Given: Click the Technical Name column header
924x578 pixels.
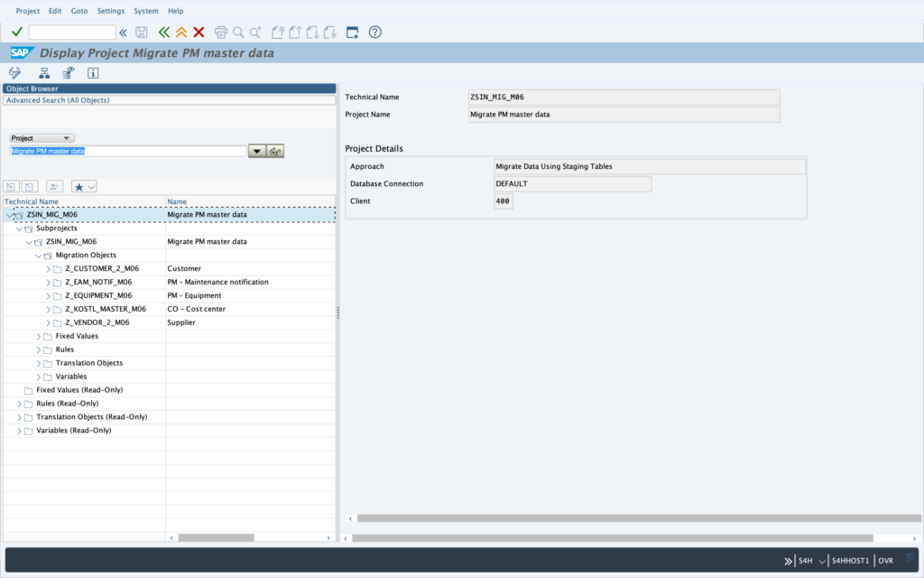Looking at the screenshot, I should 84,201.
